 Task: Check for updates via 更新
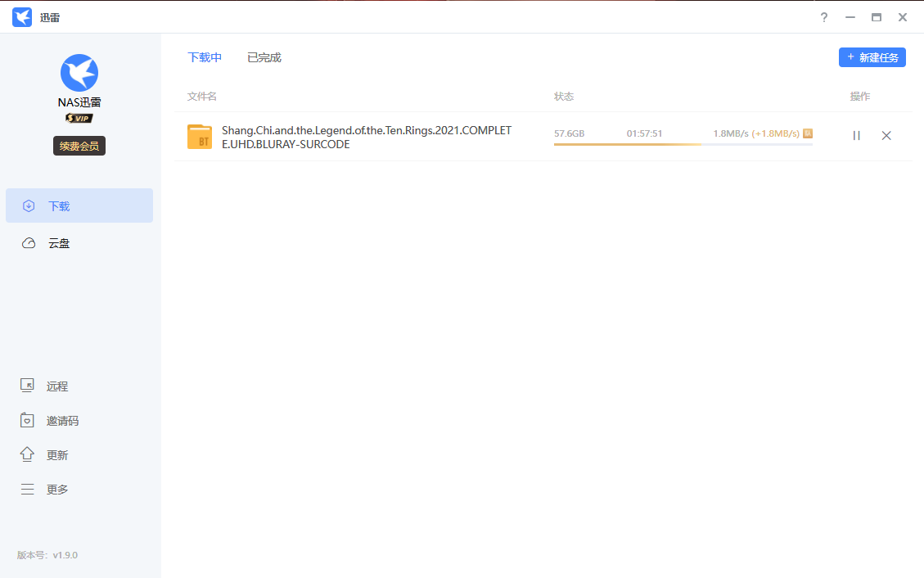[56, 455]
